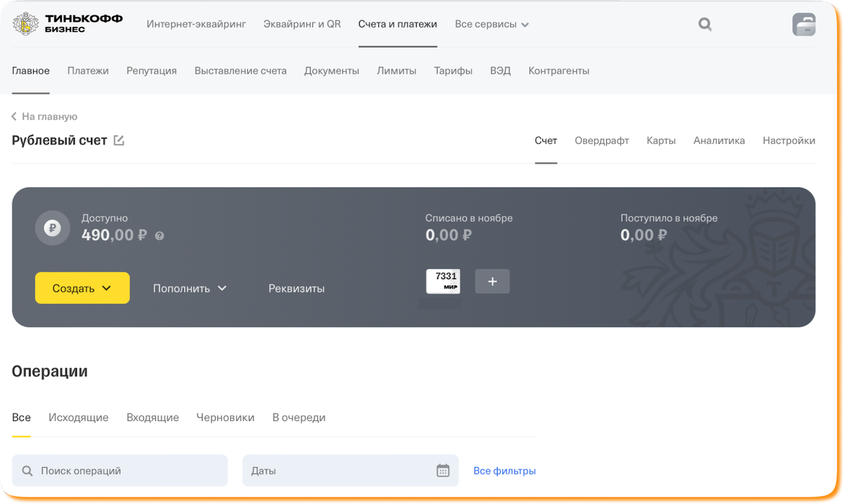Add a new card with plus button
Screen dimensions: 844x504
[492, 281]
